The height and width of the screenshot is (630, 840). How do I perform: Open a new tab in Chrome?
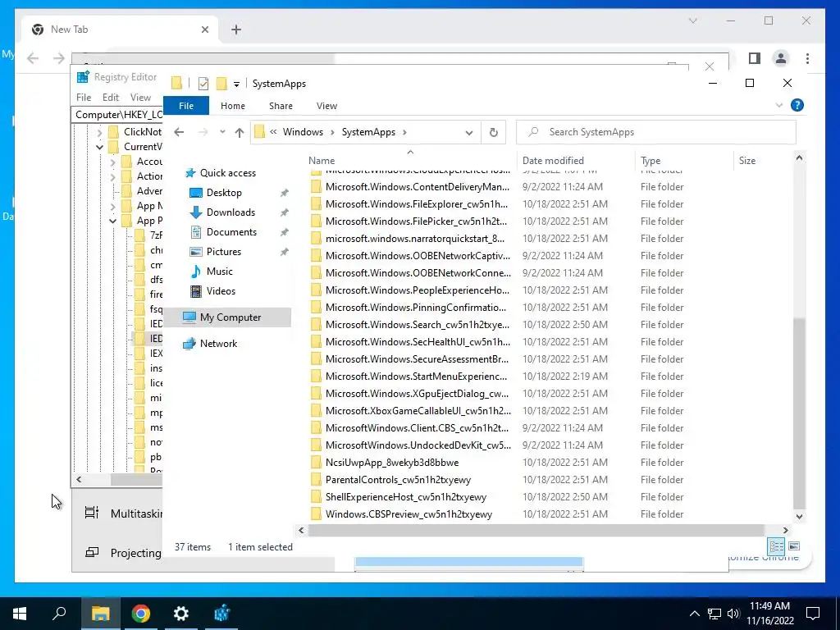click(x=236, y=30)
